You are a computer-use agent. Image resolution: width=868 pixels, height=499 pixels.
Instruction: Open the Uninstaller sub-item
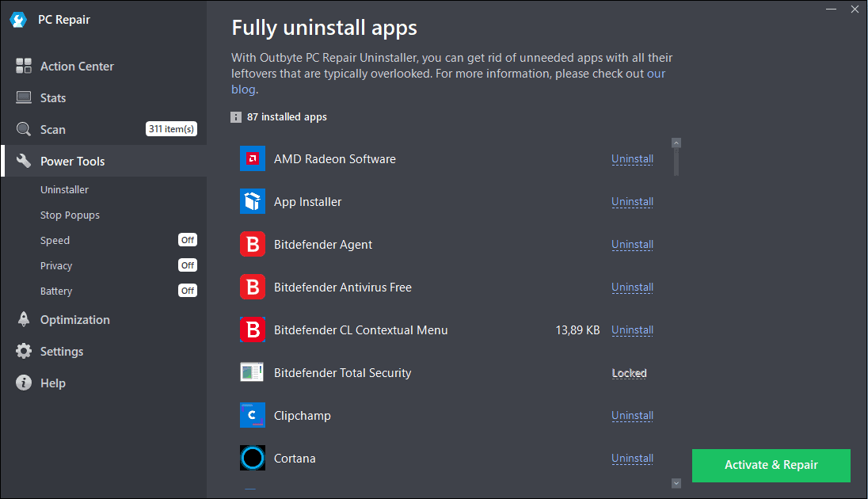click(x=64, y=189)
